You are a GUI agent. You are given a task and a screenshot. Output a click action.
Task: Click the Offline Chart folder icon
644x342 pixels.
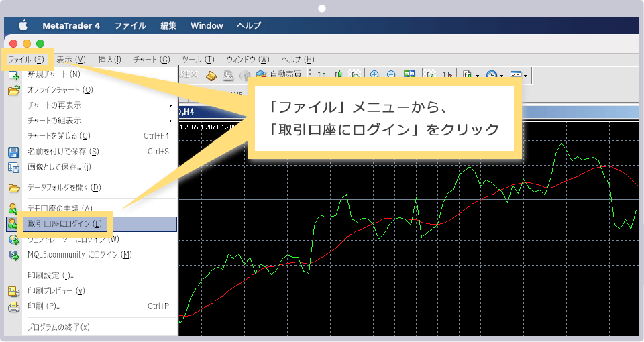13,91
